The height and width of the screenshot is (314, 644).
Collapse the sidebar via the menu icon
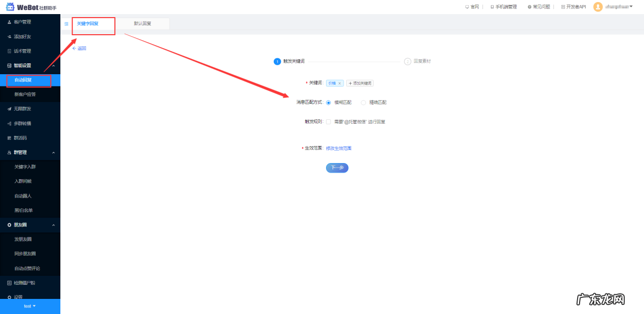[x=66, y=24]
